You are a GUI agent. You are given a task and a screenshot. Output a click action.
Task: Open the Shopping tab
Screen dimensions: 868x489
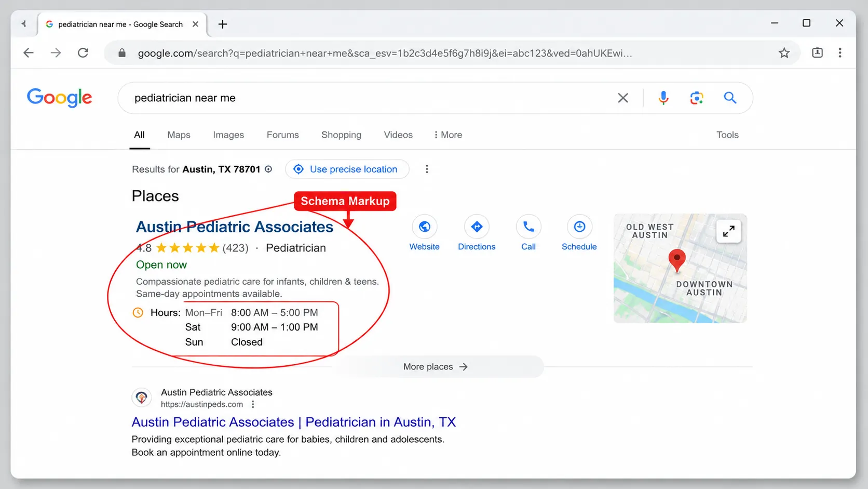pos(341,135)
